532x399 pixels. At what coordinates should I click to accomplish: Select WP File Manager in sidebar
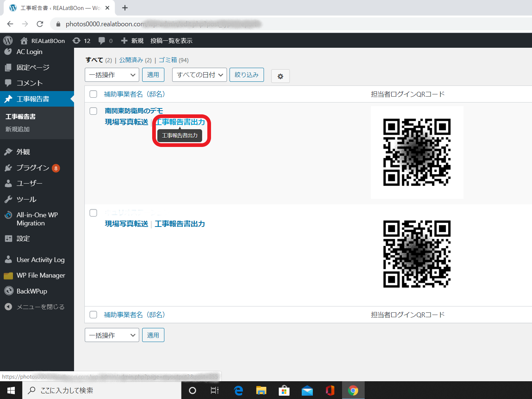[41, 275]
